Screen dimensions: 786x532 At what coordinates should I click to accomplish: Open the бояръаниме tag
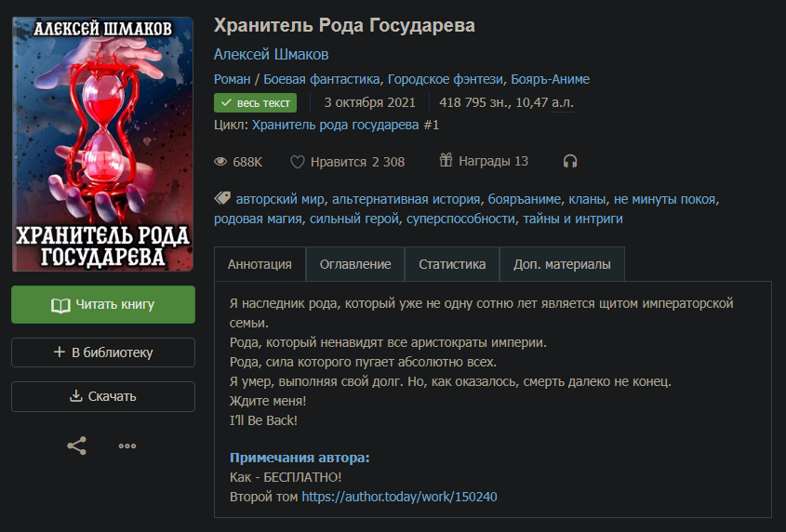tap(525, 199)
